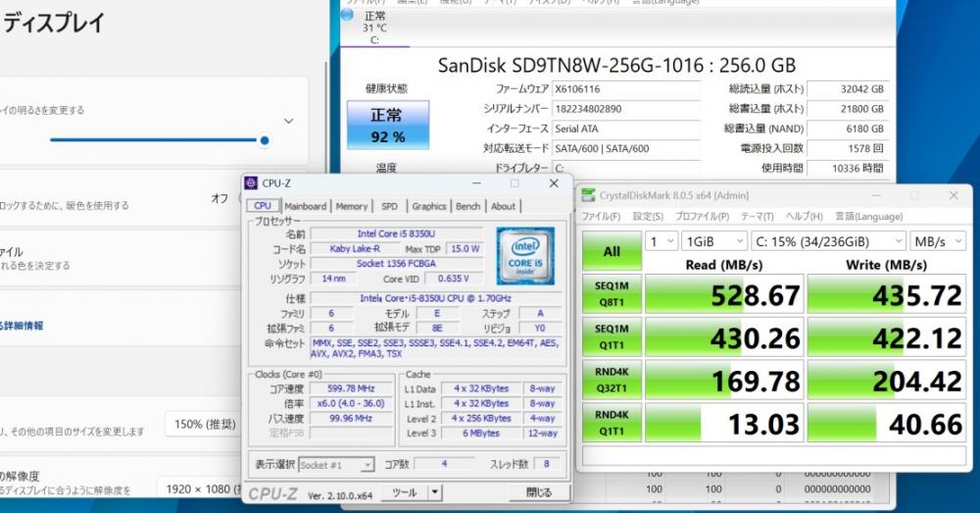The height and width of the screenshot is (513, 980).
Task: Click the host writes value 21800 GB
Action: [x=848, y=109]
